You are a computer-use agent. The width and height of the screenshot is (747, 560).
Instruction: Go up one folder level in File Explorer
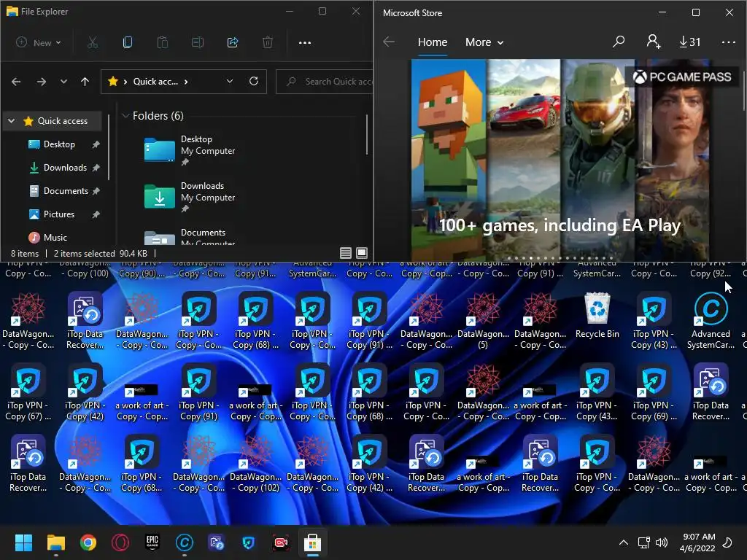point(85,82)
